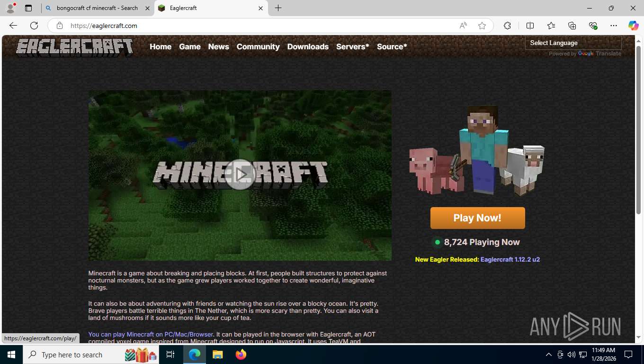The width and height of the screenshot is (644, 364).
Task: Click the browser Back arrow
Action: pos(13,26)
